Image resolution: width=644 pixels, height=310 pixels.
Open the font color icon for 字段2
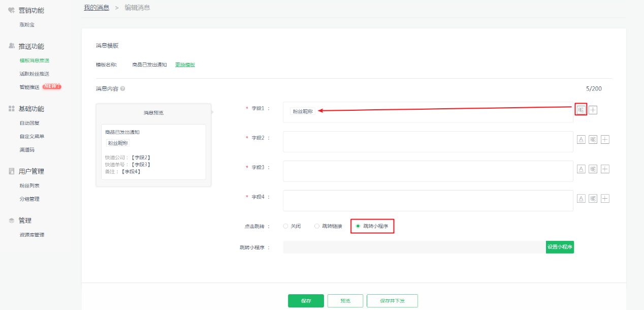click(582, 140)
